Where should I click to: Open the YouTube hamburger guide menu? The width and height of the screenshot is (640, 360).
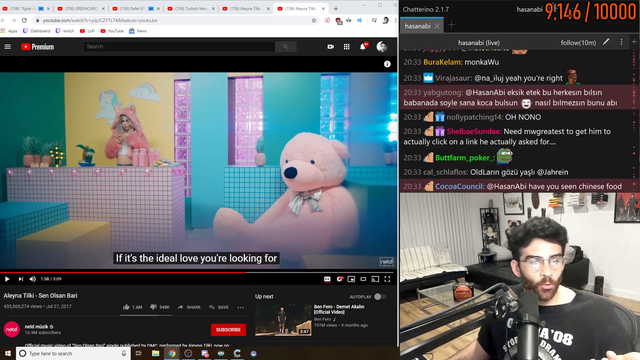tap(7, 47)
